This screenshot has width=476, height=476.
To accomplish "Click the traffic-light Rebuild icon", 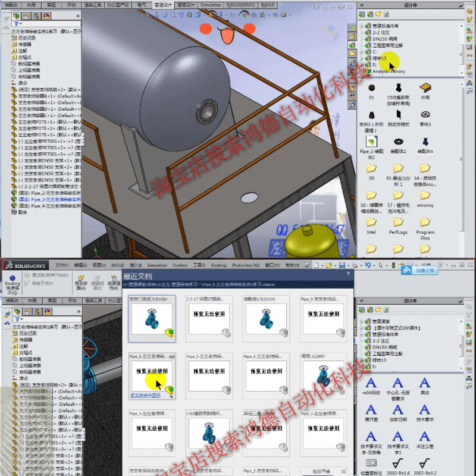I will tap(393, 265).
